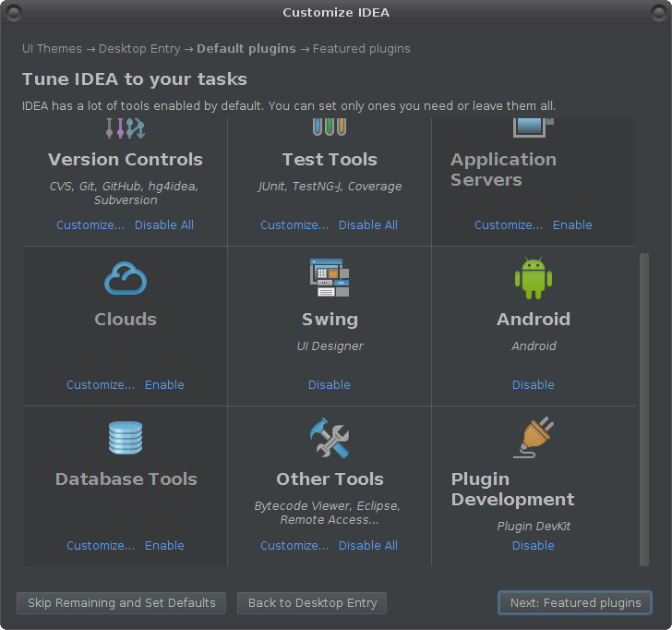
Task: Click the Version Controls heading
Action: (x=126, y=160)
